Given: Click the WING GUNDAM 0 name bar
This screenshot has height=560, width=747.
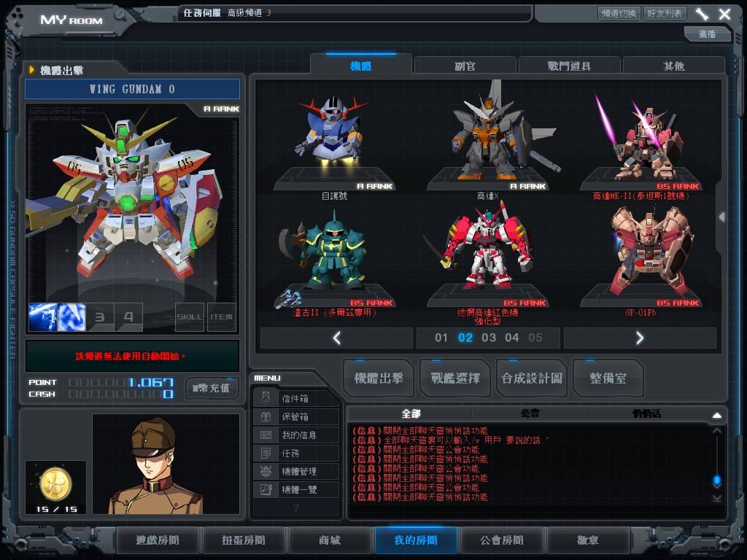Looking at the screenshot, I should coord(133,89).
